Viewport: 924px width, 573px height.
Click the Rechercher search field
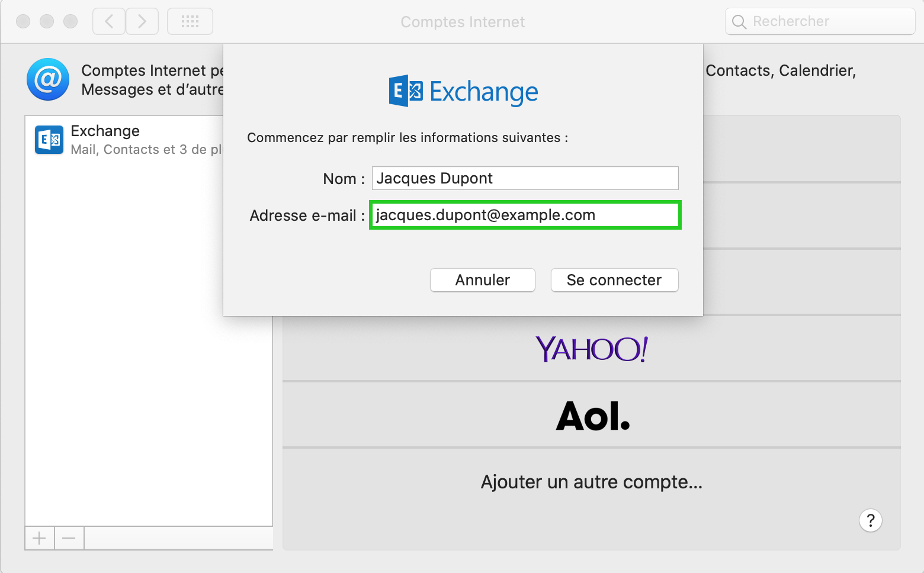click(820, 21)
